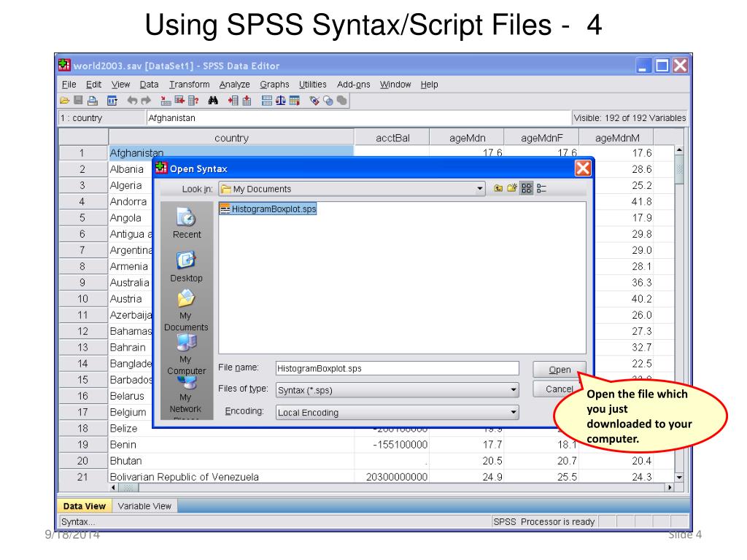The height and width of the screenshot is (560, 747).
Task: Select the HistogramBoxplot.sps file in the list
Action: tap(268, 209)
